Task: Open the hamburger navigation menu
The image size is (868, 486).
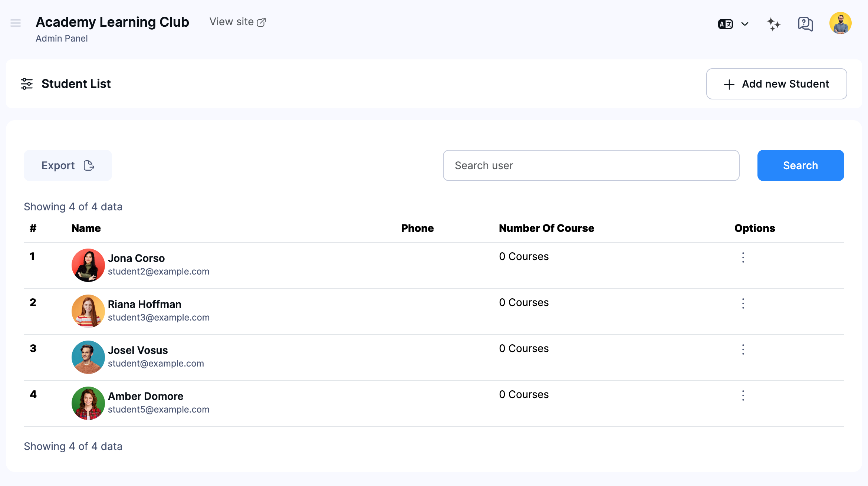Action: [16, 23]
